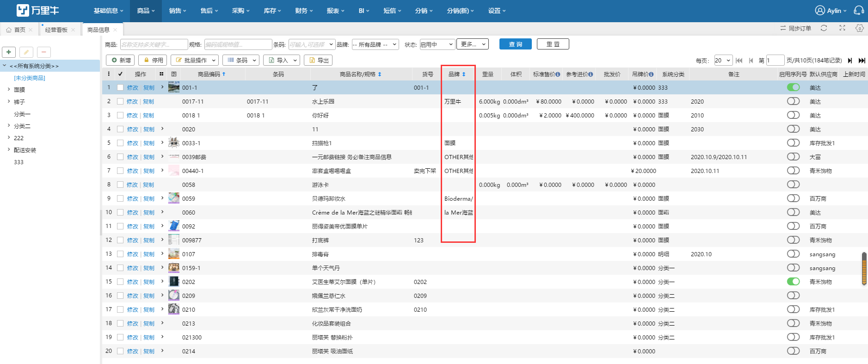Click thumbnail of product 0210
868x364 pixels.
click(174, 309)
